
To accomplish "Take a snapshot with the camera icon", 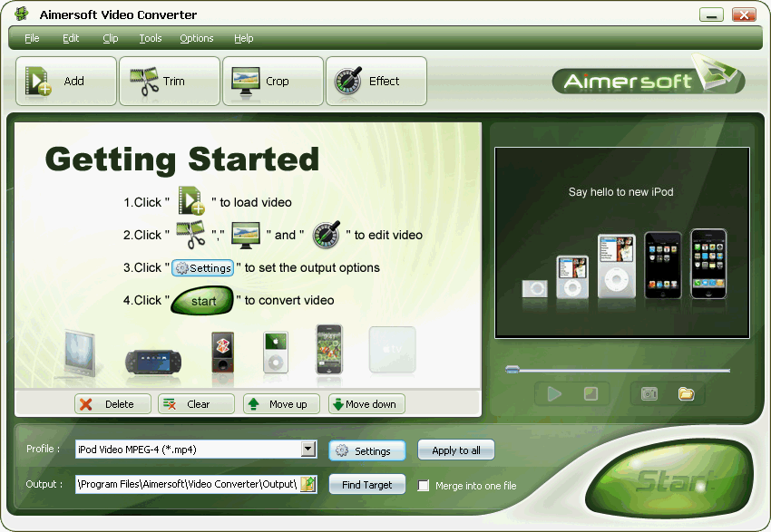I will point(649,393).
